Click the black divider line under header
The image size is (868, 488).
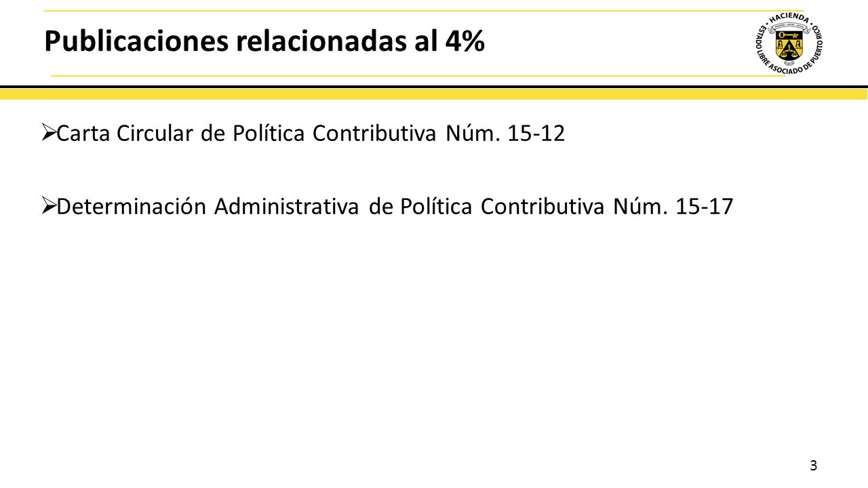(434, 87)
